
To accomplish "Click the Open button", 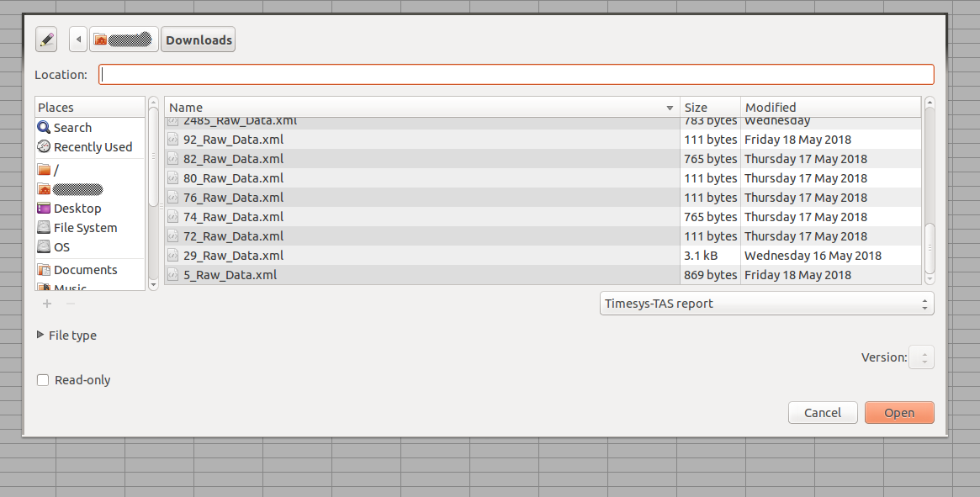I will click(x=899, y=413).
